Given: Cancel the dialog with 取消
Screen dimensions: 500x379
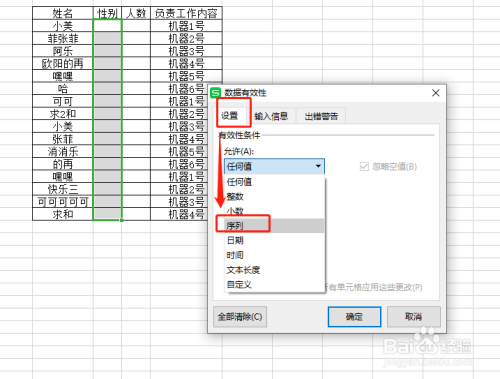Looking at the screenshot, I should coord(414,317).
